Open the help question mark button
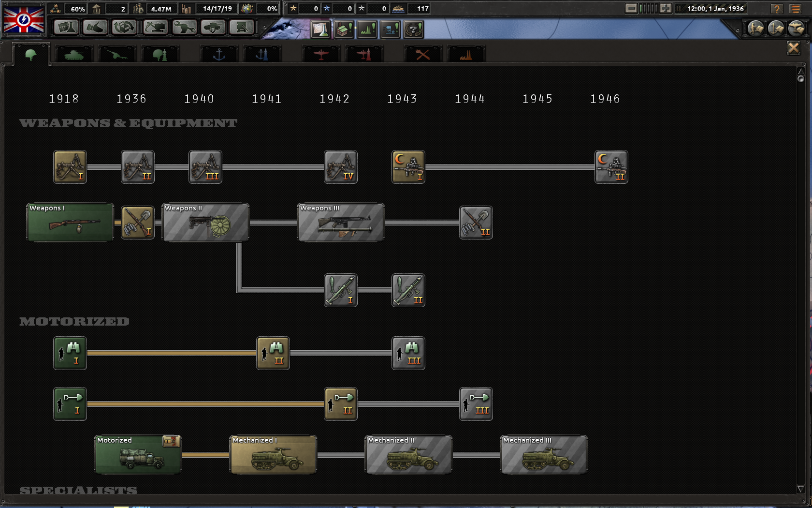Image resolution: width=812 pixels, height=508 pixels. [777, 9]
